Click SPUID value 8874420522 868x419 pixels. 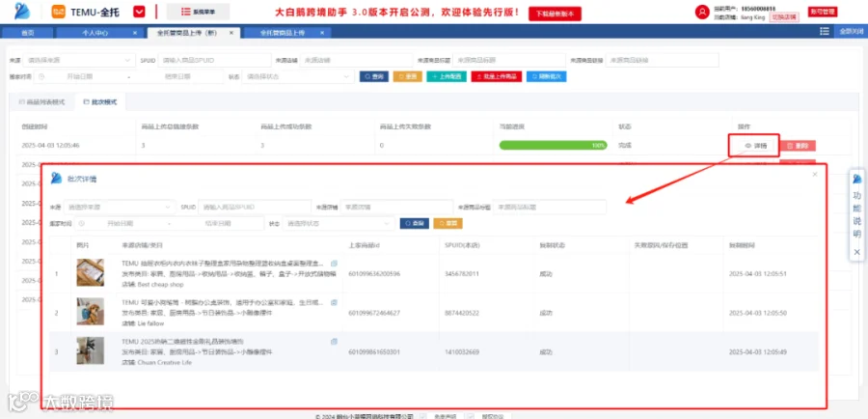(x=462, y=313)
